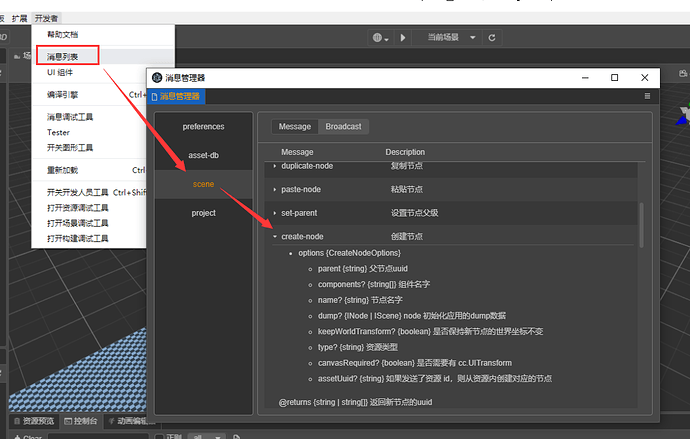Viewport: 690px width, 439px height.
Task: Choose 开关开发人员工具 from the developer menu
Action: pos(77,193)
